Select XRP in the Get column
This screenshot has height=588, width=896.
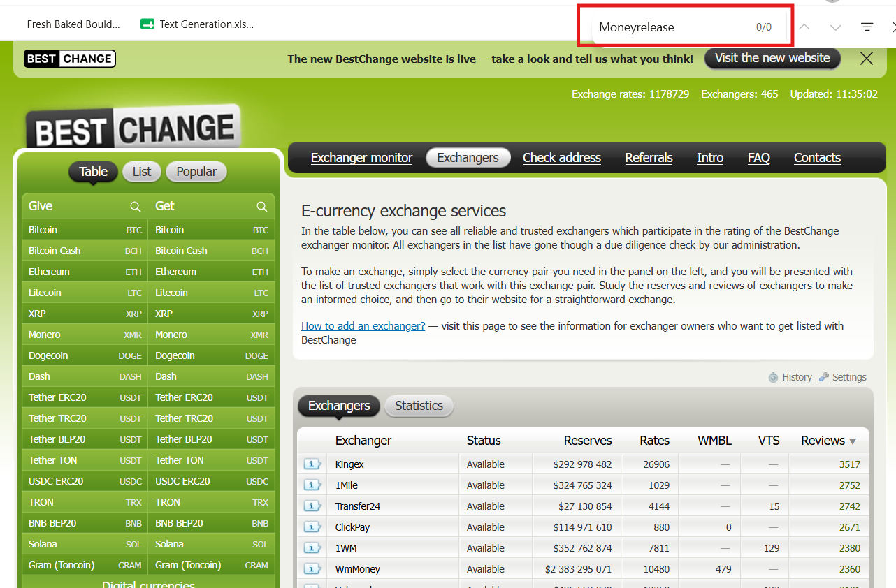click(x=211, y=314)
